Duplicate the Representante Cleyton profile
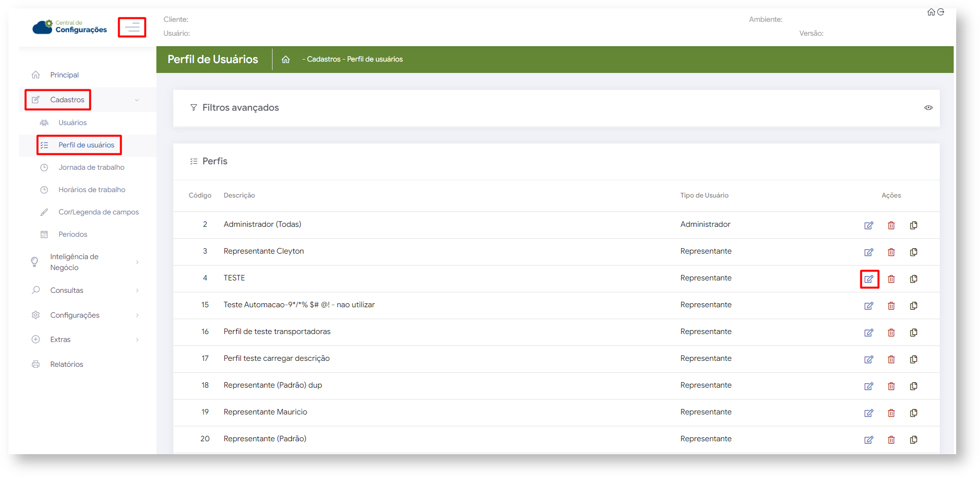980x478 pixels. 913,252
